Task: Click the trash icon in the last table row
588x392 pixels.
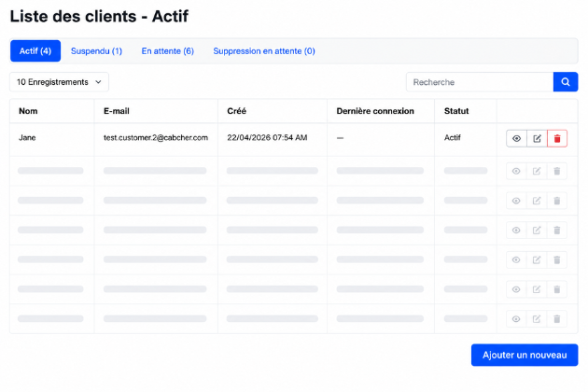Action: (557, 319)
